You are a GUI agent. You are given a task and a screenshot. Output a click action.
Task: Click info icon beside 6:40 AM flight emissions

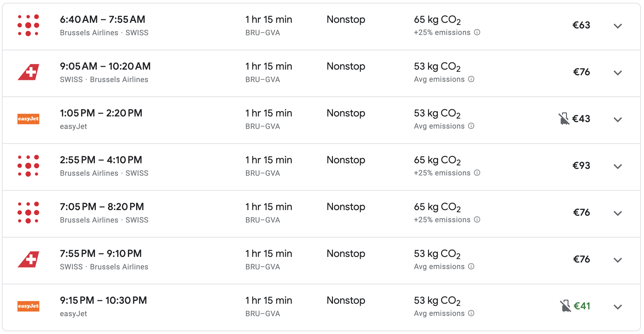point(477,32)
